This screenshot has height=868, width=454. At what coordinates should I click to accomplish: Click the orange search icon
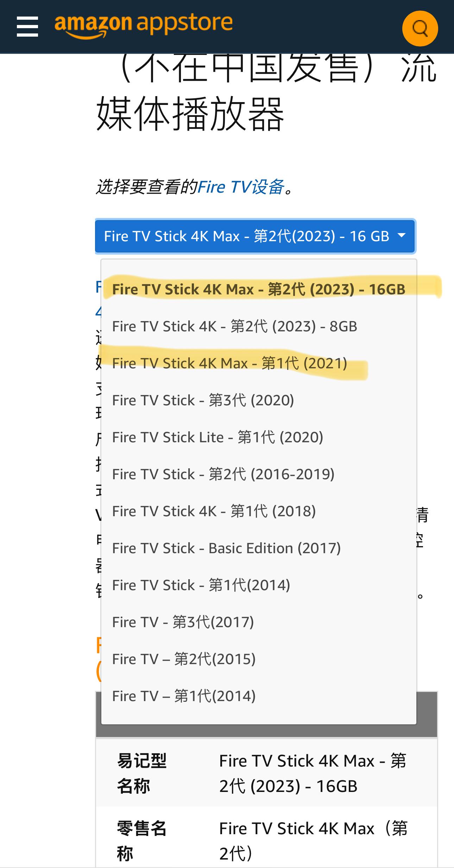(420, 29)
